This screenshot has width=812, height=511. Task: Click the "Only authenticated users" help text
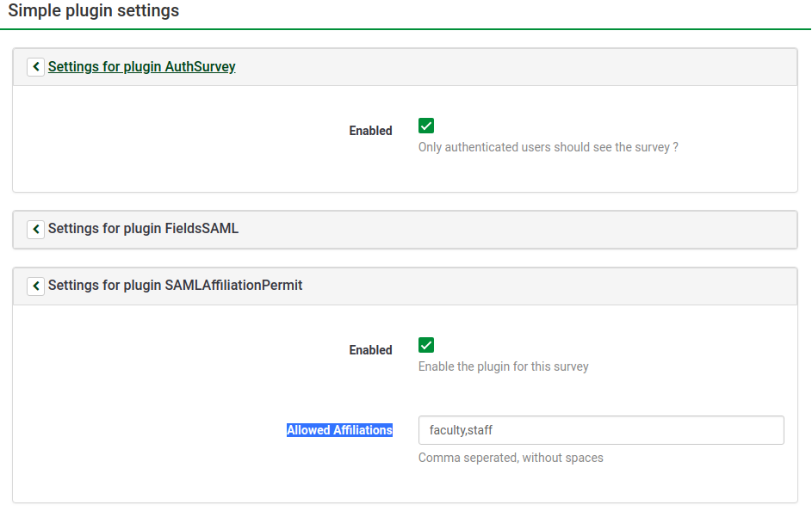click(548, 147)
